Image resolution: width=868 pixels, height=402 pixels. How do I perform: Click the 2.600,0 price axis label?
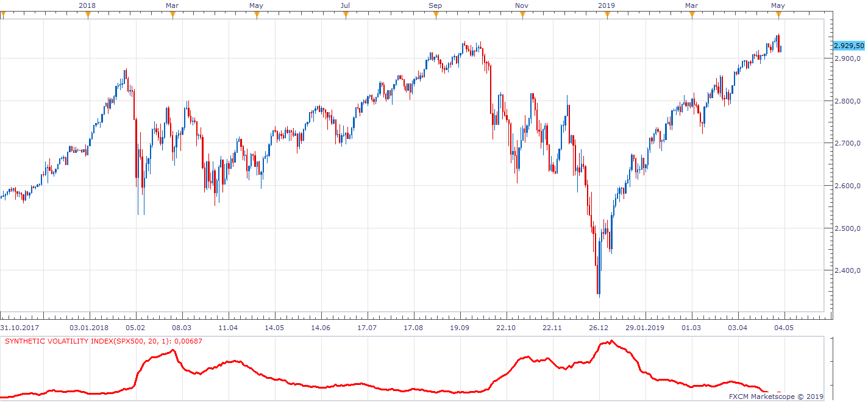pyautogui.click(x=847, y=186)
